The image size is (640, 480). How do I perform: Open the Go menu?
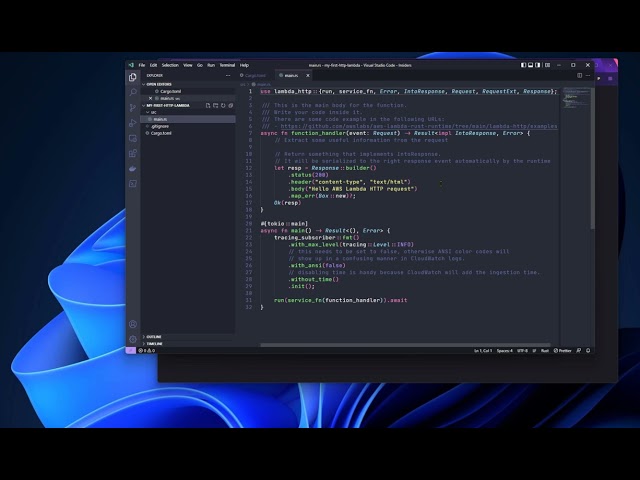(200, 65)
